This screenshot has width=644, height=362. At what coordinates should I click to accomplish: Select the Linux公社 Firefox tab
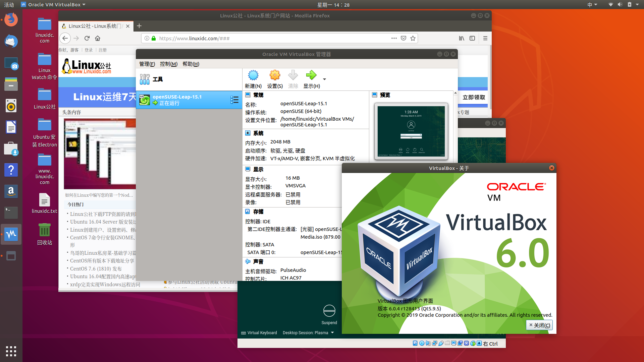[x=96, y=26]
